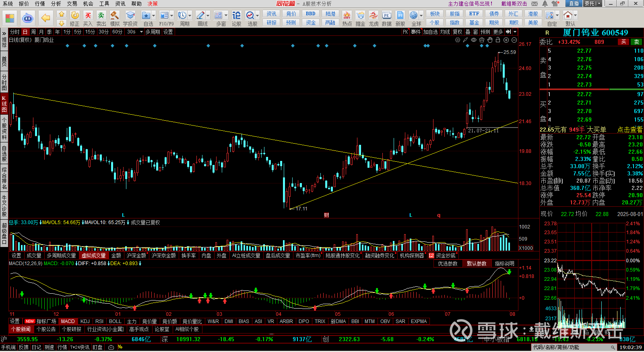Open the 周期 clock icon
644x352 pixels.
pos(182,16)
